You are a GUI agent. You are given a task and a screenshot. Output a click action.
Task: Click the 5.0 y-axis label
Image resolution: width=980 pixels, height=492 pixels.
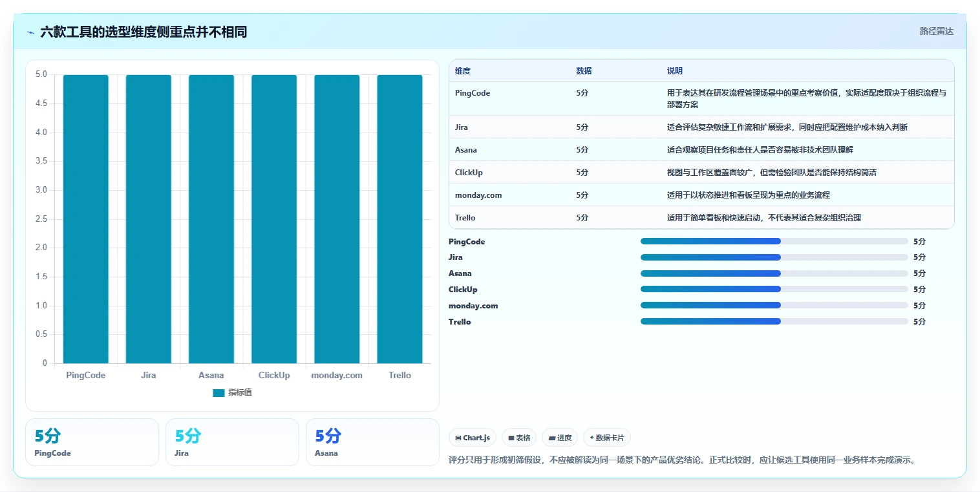[41, 74]
